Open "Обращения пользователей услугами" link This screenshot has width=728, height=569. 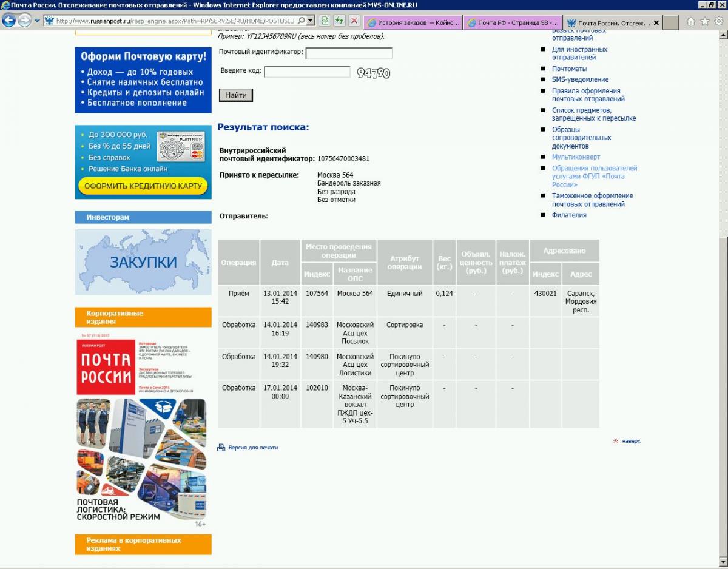(x=595, y=176)
